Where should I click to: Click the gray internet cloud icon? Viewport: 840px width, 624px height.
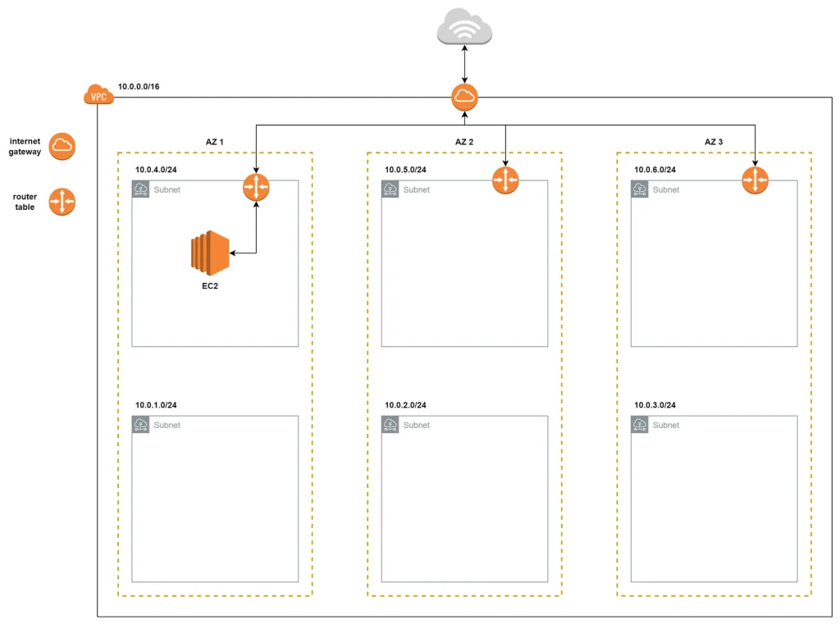click(x=464, y=26)
